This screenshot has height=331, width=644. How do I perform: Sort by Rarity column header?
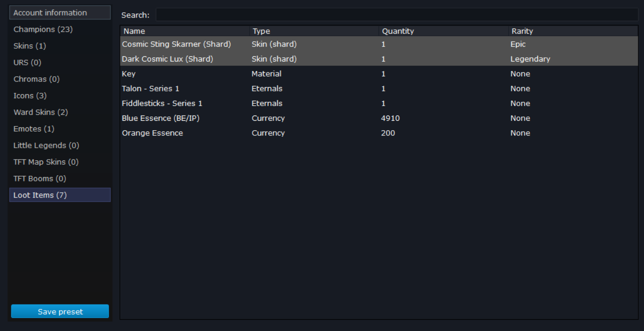pyautogui.click(x=573, y=31)
